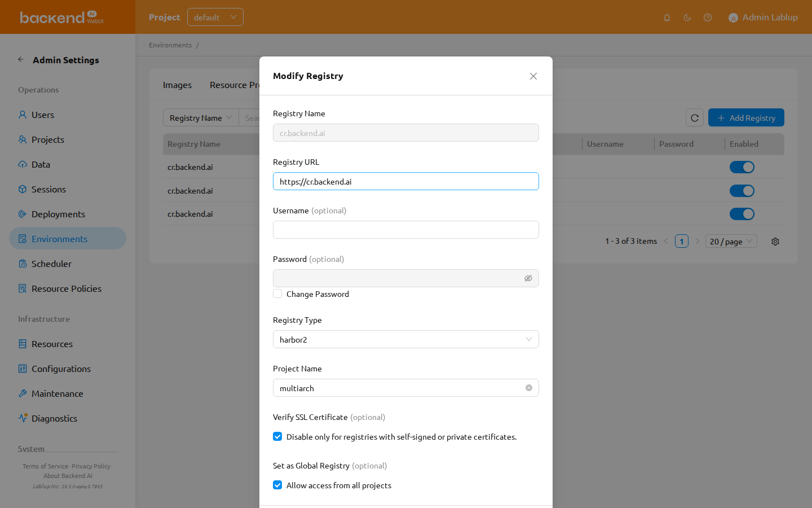Open the Registry Type harbor2 dropdown
The image size is (812, 508).
[x=406, y=339]
